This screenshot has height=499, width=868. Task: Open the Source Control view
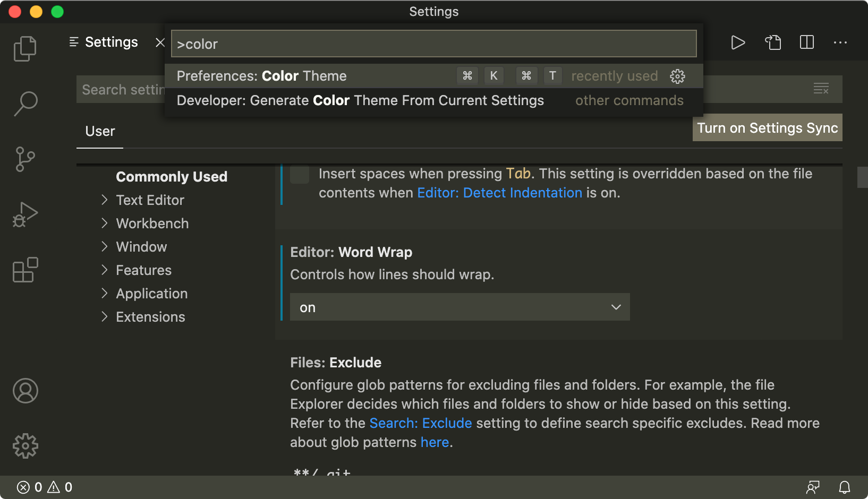click(x=25, y=159)
